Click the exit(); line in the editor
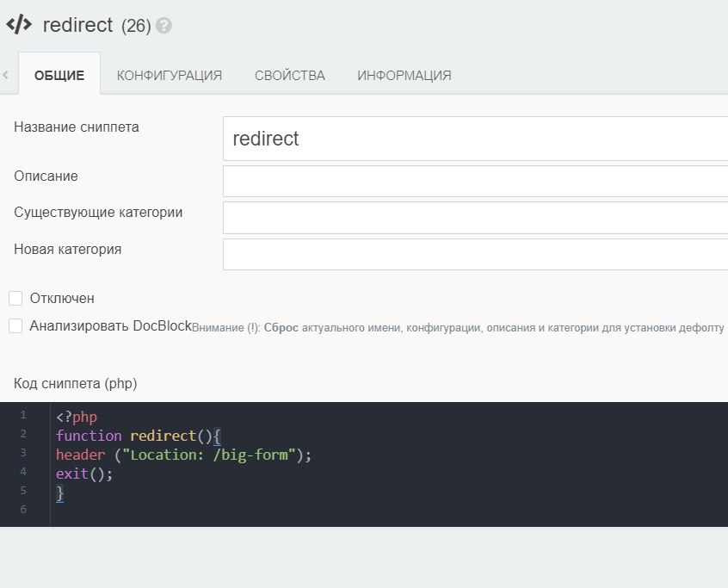Image resolution: width=728 pixels, height=588 pixels. [x=84, y=473]
